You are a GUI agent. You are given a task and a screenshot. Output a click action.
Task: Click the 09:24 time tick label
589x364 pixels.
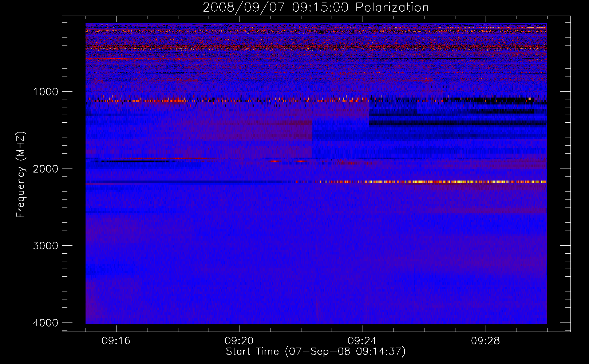[x=362, y=341]
